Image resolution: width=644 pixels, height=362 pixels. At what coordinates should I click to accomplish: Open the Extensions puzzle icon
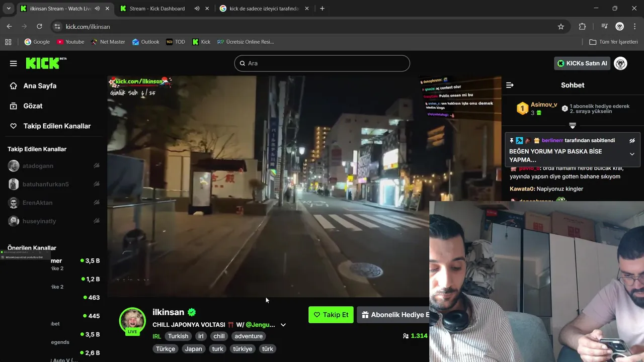583,27
